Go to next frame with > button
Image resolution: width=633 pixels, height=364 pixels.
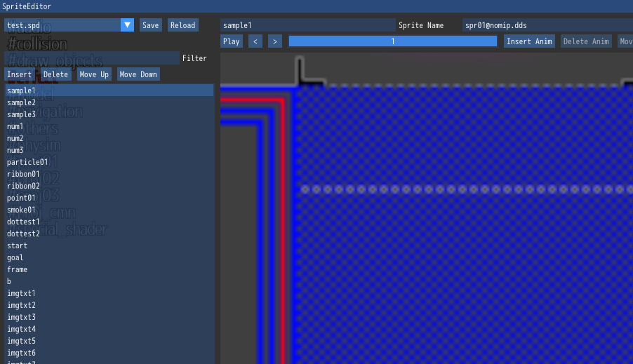tap(275, 41)
